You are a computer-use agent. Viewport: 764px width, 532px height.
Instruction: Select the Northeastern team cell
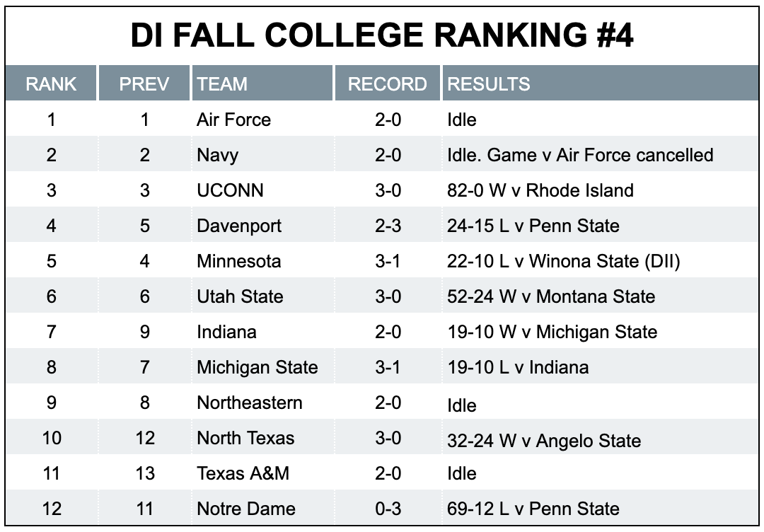pyautogui.click(x=250, y=403)
